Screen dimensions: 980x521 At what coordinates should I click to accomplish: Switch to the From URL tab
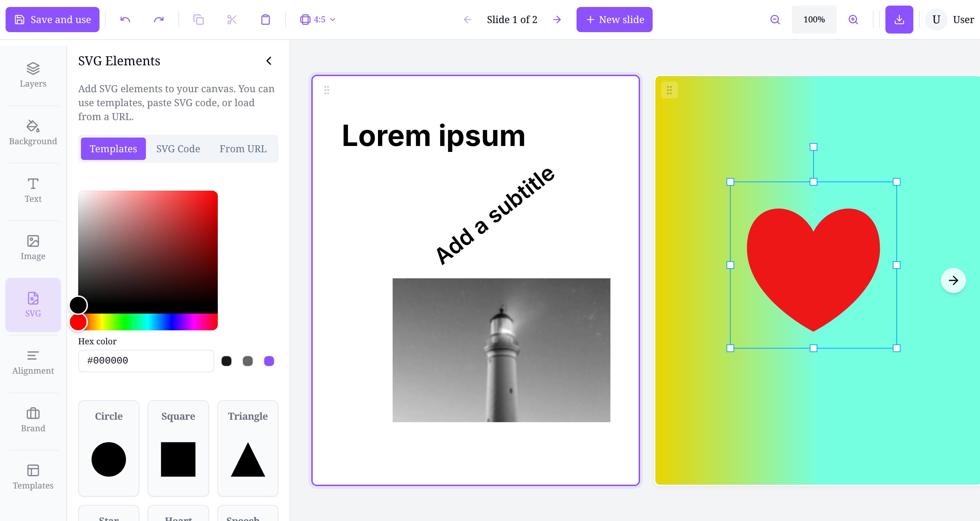[243, 149]
